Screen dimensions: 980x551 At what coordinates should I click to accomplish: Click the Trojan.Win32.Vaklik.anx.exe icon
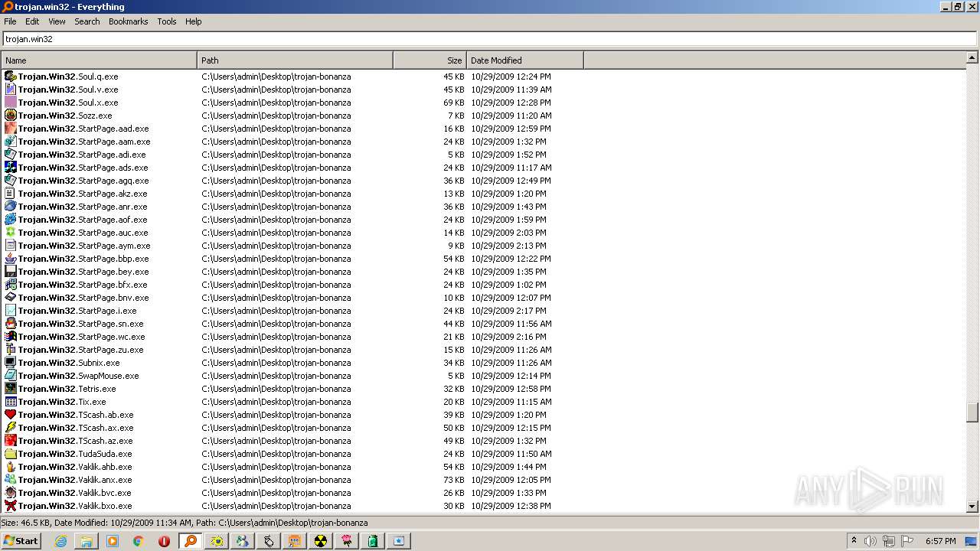point(11,480)
